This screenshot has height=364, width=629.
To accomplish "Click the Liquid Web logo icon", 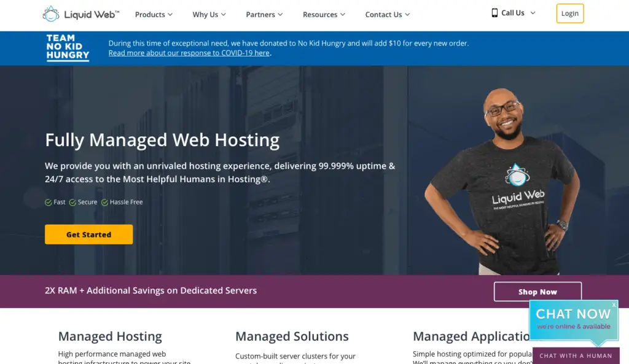I will click(51, 14).
